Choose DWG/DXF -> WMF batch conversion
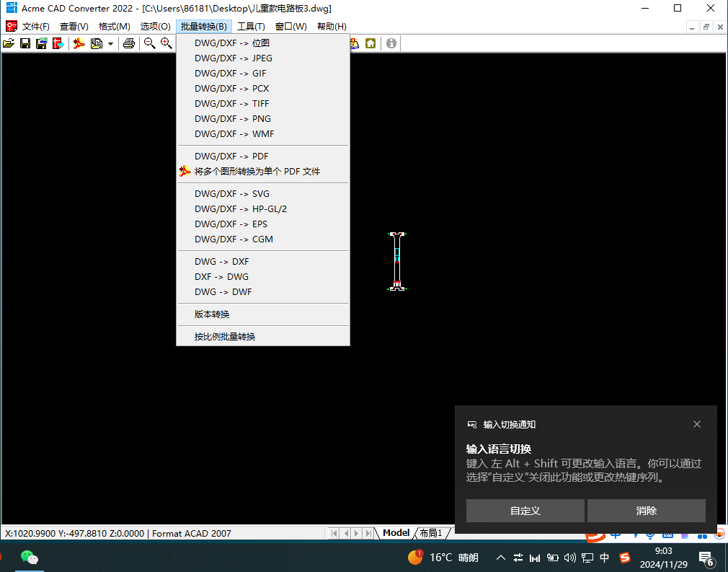 263,134
